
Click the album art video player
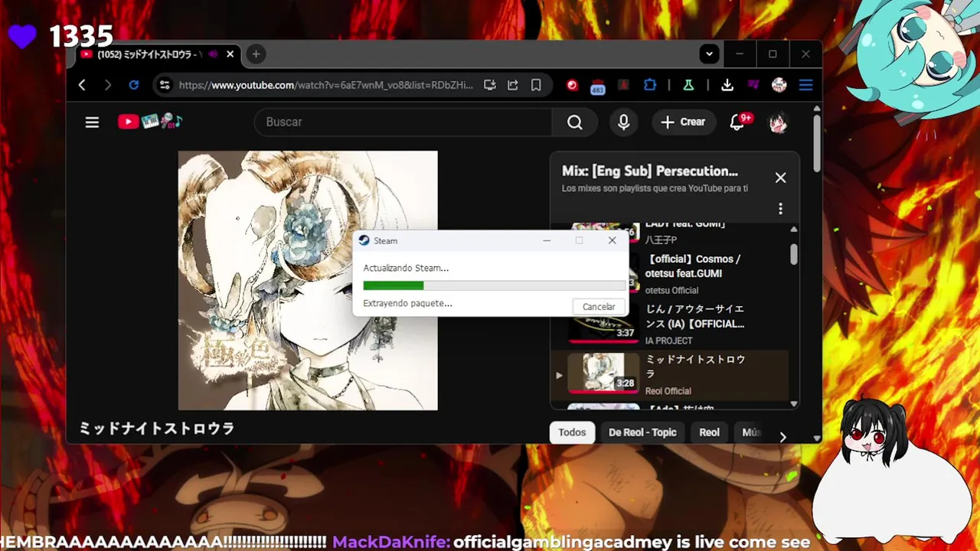pos(308,280)
